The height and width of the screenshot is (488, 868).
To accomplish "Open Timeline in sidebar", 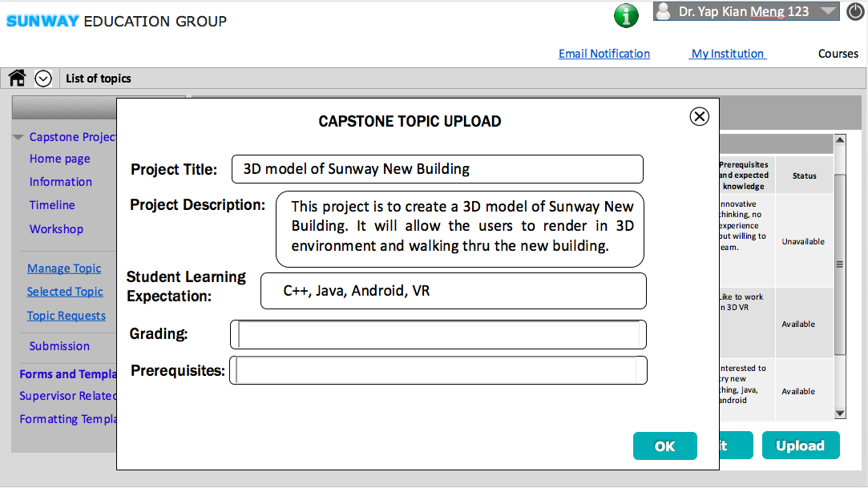I will coord(52,205).
